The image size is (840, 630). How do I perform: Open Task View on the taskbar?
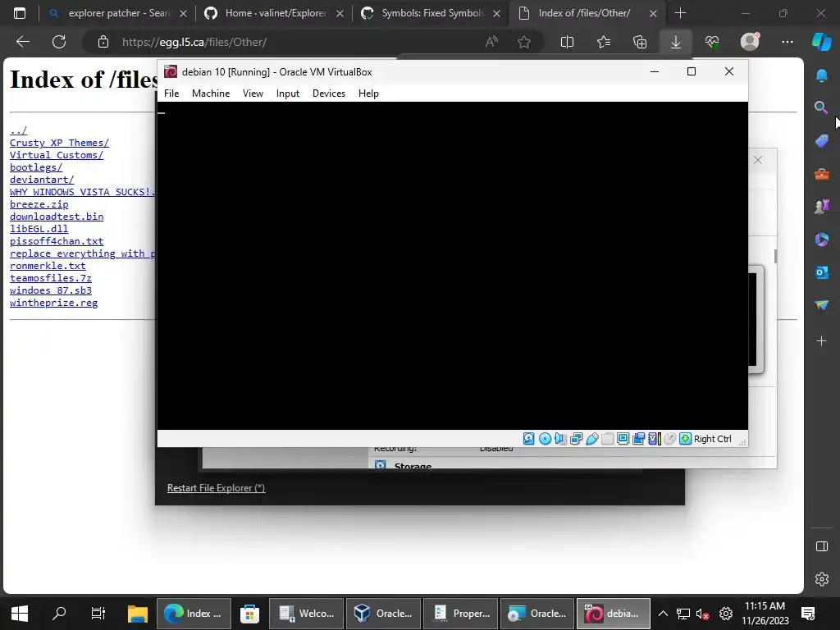pyautogui.click(x=98, y=614)
